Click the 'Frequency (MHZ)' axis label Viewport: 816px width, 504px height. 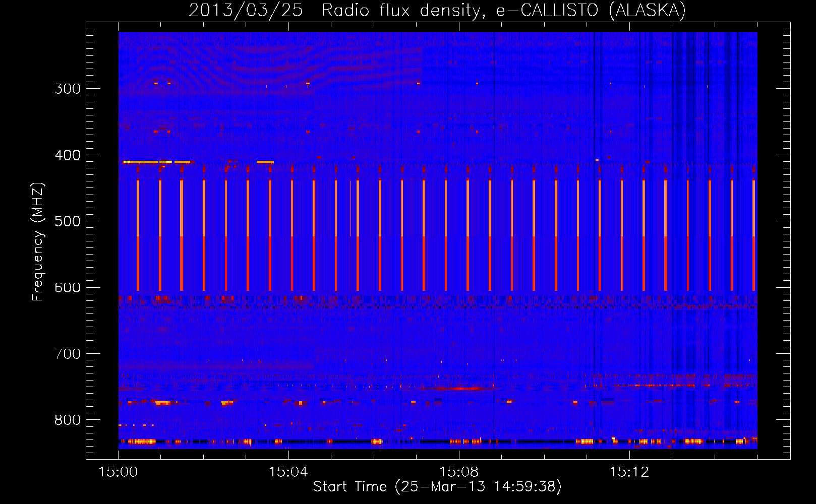click(38, 242)
